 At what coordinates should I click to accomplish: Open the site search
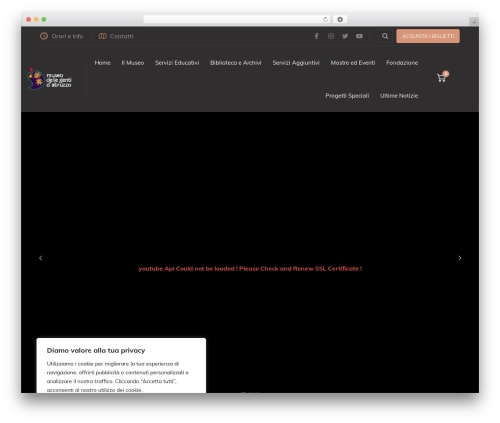coord(385,36)
